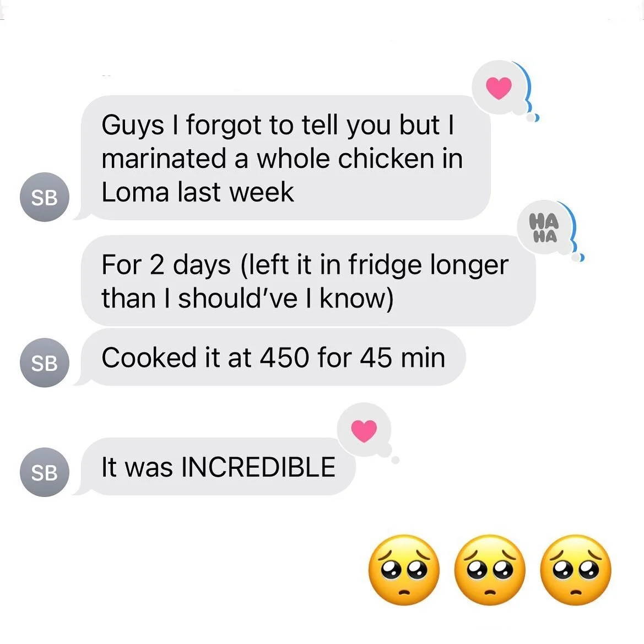The width and height of the screenshot is (644, 644).
Task: Open SB avatar beside Loma message
Action: [45, 197]
